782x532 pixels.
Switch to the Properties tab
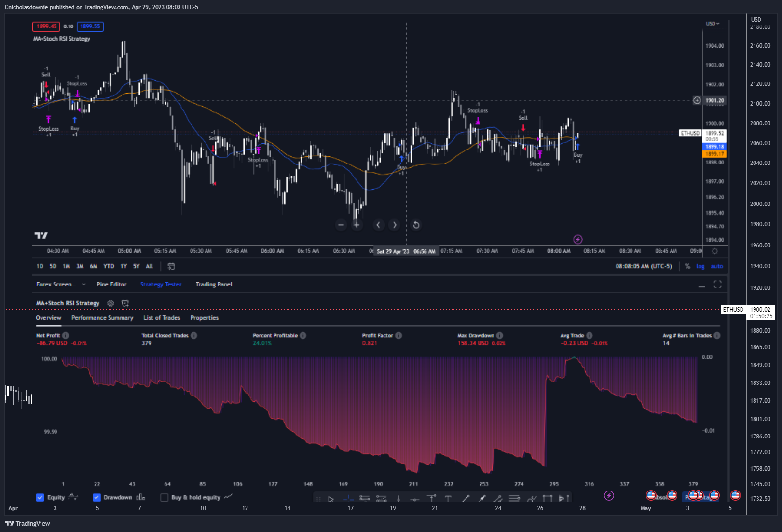[205, 318]
